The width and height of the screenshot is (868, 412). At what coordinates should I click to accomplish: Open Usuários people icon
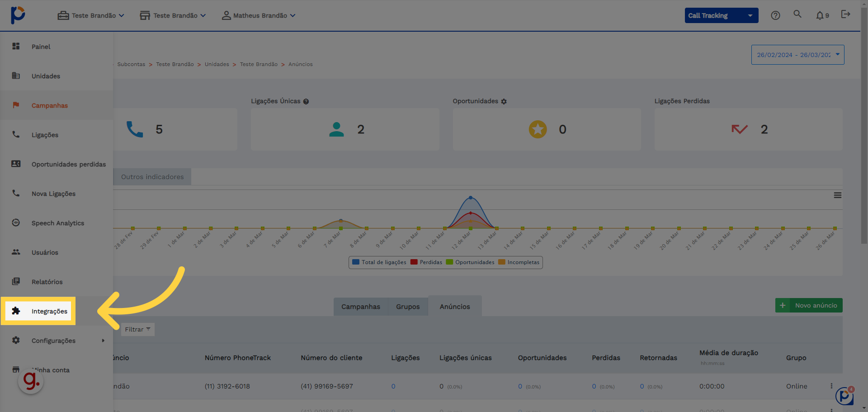(x=16, y=252)
